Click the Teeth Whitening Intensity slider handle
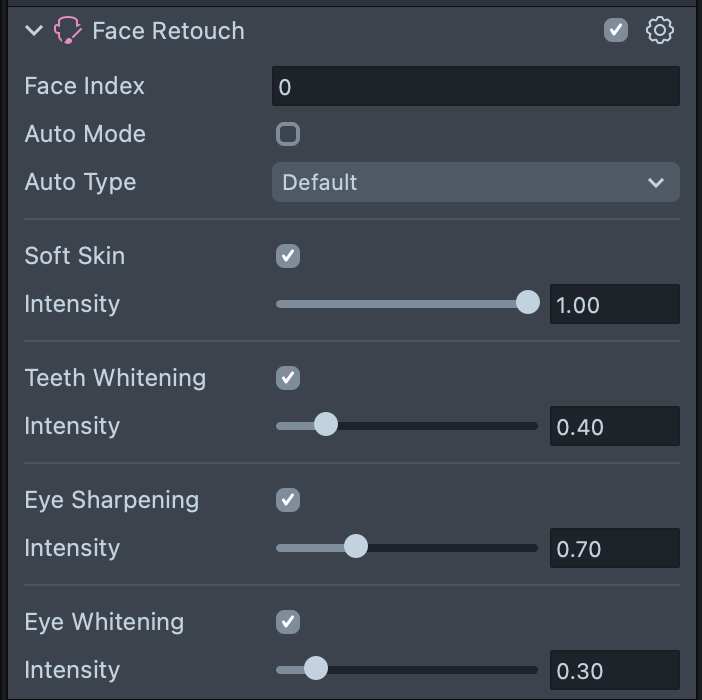The image size is (702, 700). [326, 425]
